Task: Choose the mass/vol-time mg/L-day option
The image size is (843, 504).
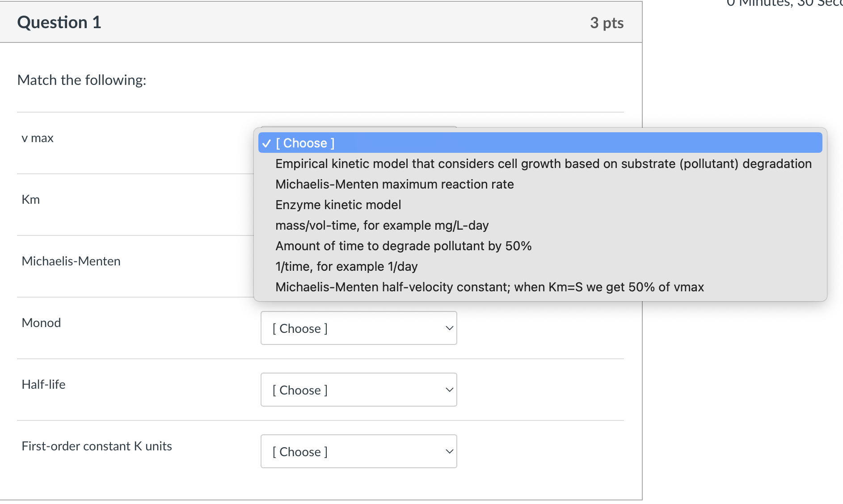Action: coord(382,225)
